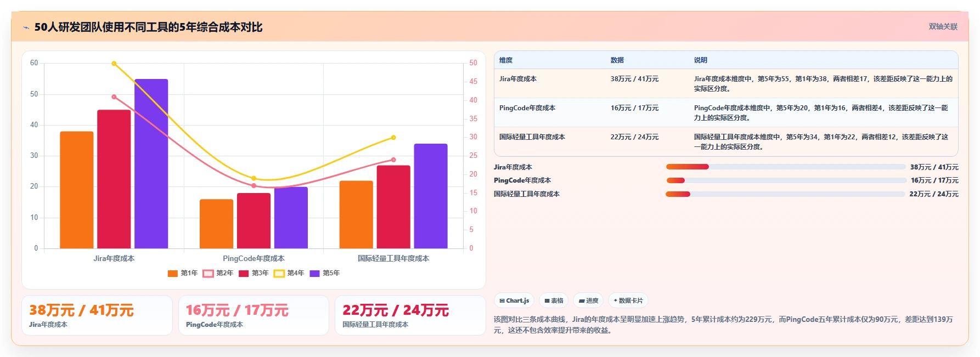Screen dimensions: 980x357
Task: Click the yellow 第4年 line point above Jira
Action: pyautogui.click(x=114, y=64)
